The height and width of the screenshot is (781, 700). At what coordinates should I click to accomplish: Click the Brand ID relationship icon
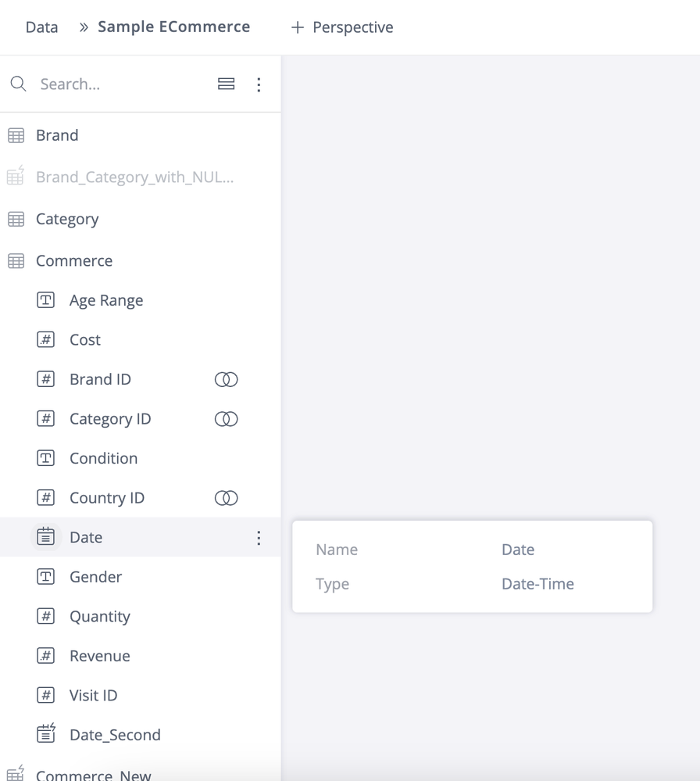click(226, 379)
